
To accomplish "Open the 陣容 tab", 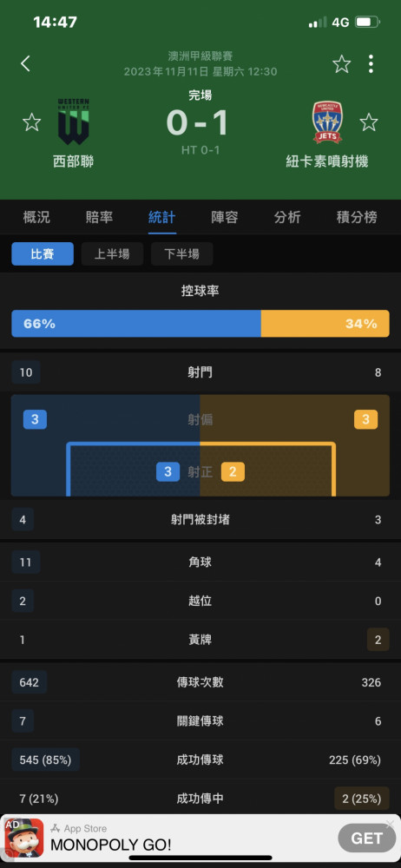I will 225,218.
